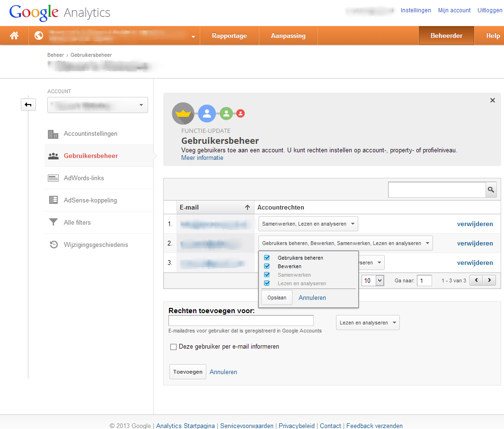Open AdWords-links via its sidebar icon
The image size is (504, 429).
click(53, 178)
